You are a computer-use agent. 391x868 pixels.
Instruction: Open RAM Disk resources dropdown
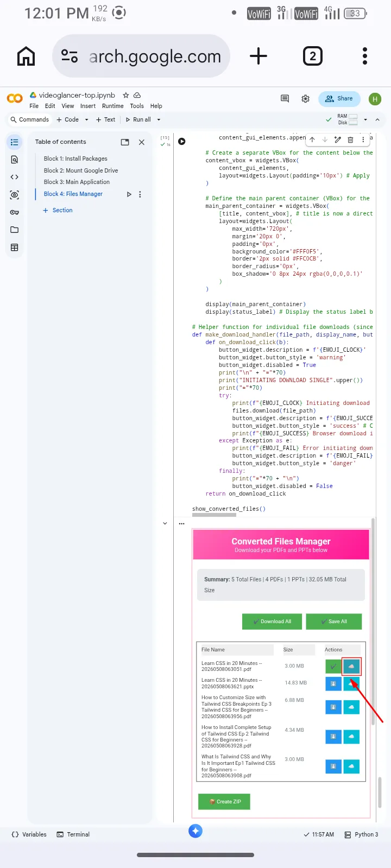[x=365, y=119]
